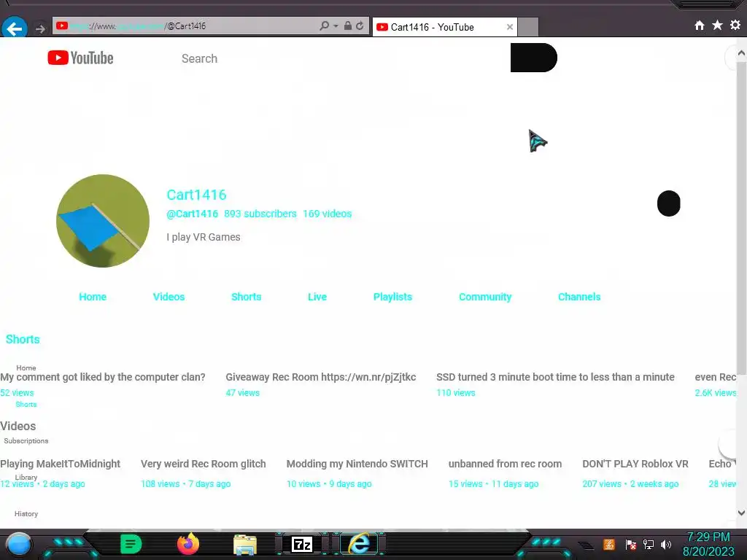Open video Playing MakeItToMidnight
The image size is (747, 560).
coord(60,464)
